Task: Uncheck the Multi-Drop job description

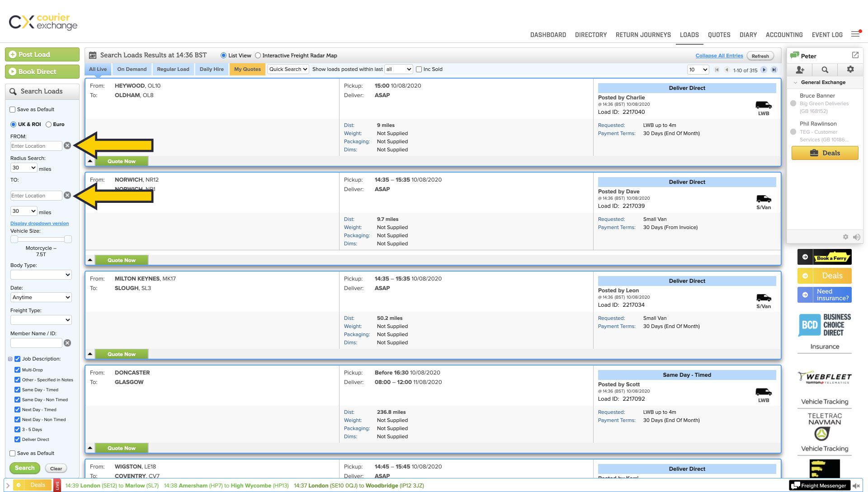Action: pyautogui.click(x=17, y=370)
